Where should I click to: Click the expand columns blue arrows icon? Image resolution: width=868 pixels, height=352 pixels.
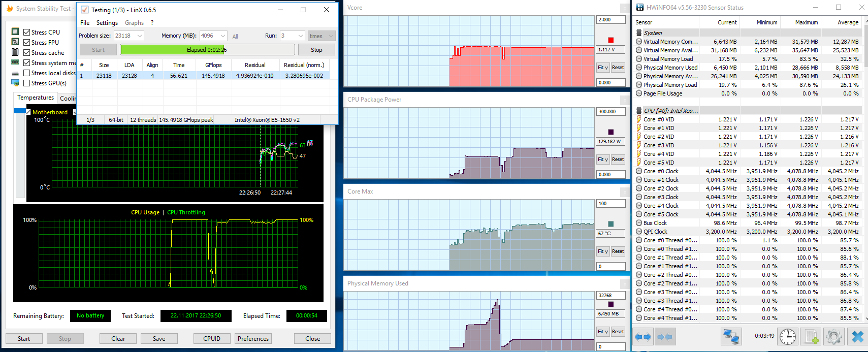coord(644,337)
